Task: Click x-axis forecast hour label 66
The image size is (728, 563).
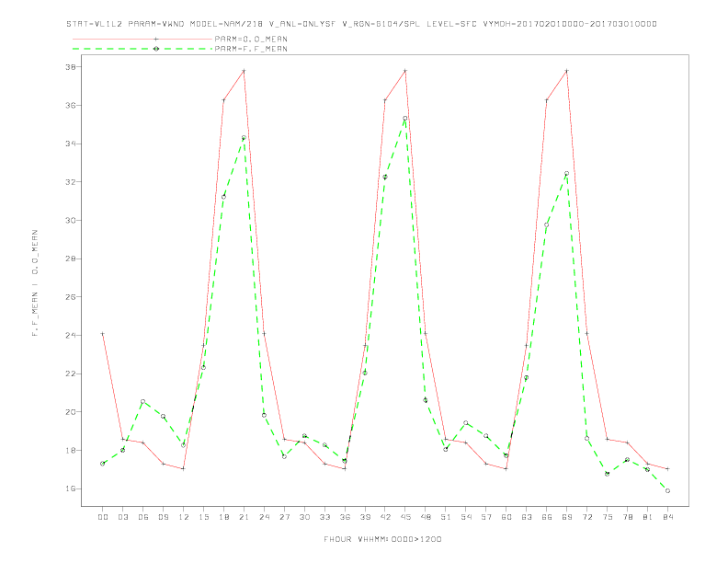Action: tap(547, 517)
